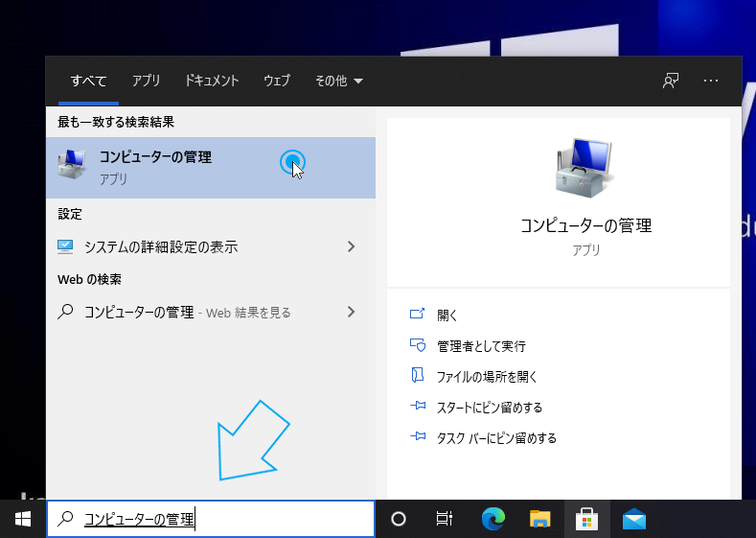This screenshot has width=756, height=538.
Task: Open システムの詳細設定の表示 setting
Action: point(211,246)
